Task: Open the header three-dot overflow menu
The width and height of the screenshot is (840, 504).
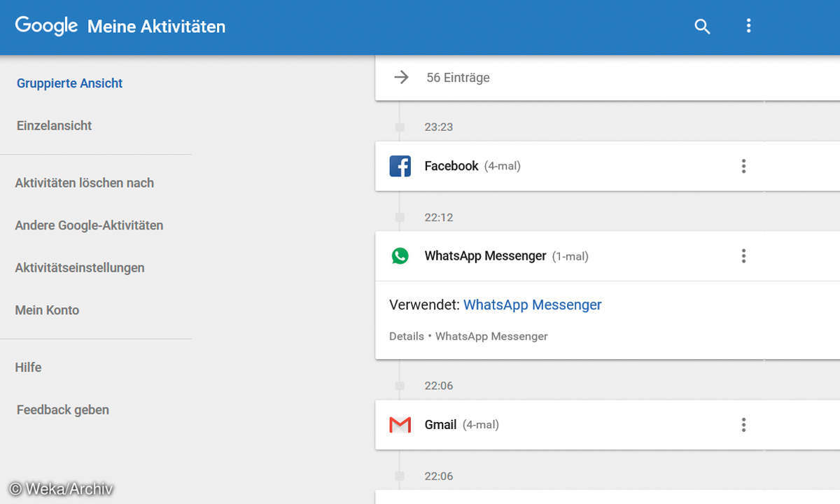Action: [x=748, y=26]
